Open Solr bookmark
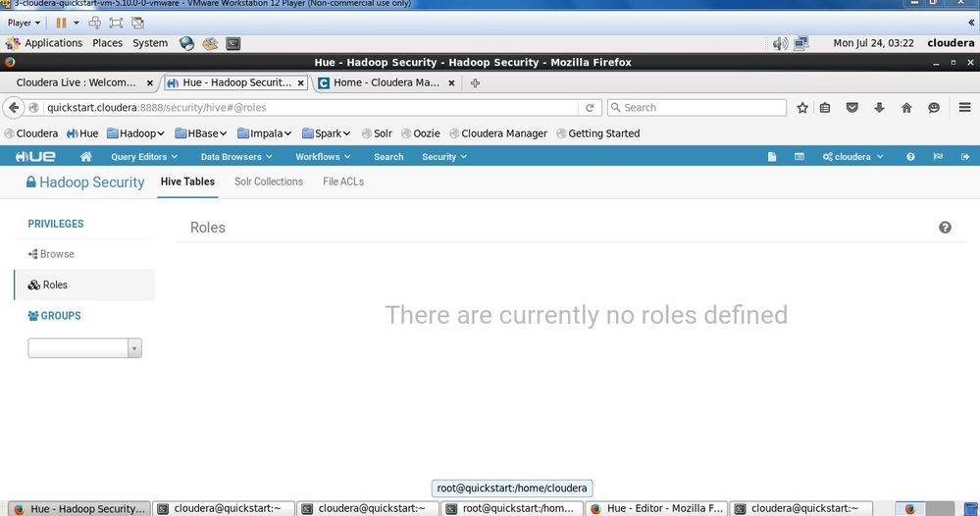The height and width of the screenshot is (516, 980). tap(377, 133)
